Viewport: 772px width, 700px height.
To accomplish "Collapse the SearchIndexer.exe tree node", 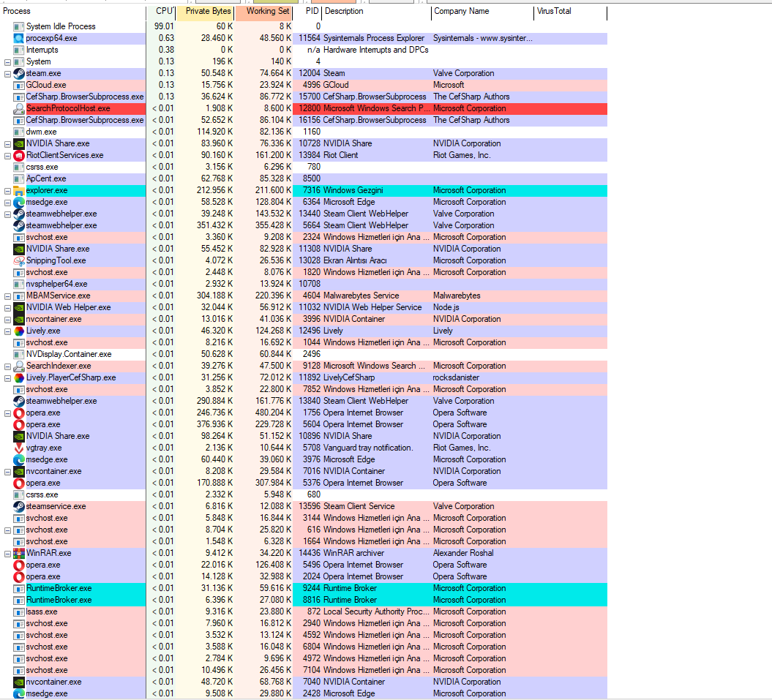I will tap(7, 366).
